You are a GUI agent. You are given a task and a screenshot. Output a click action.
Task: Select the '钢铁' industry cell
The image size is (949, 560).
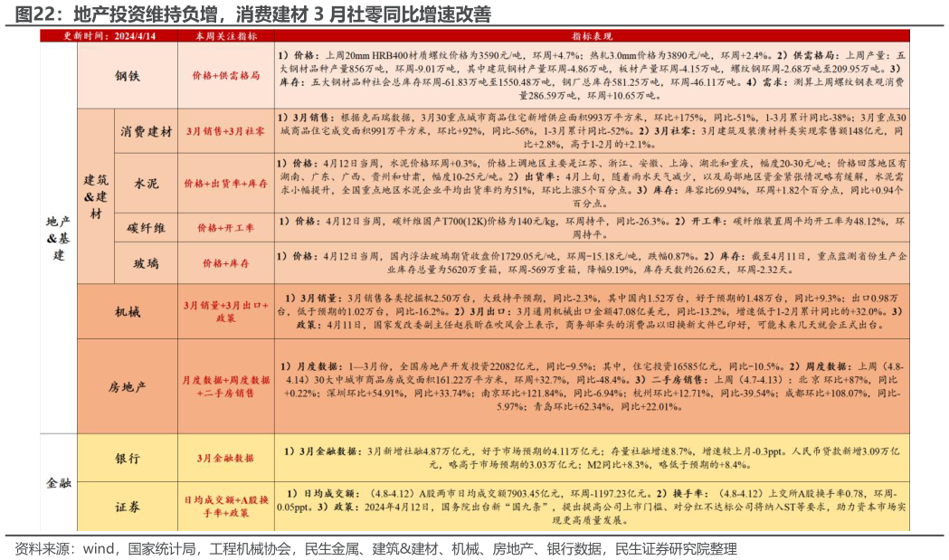[127, 76]
